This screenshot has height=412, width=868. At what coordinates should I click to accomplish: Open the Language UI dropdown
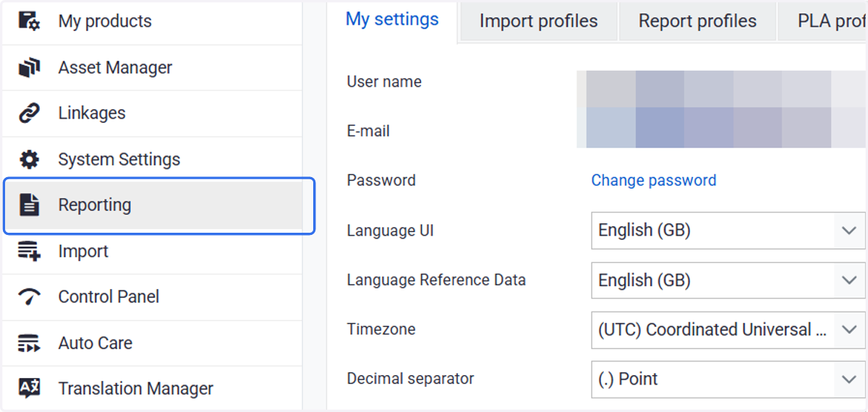tap(728, 231)
